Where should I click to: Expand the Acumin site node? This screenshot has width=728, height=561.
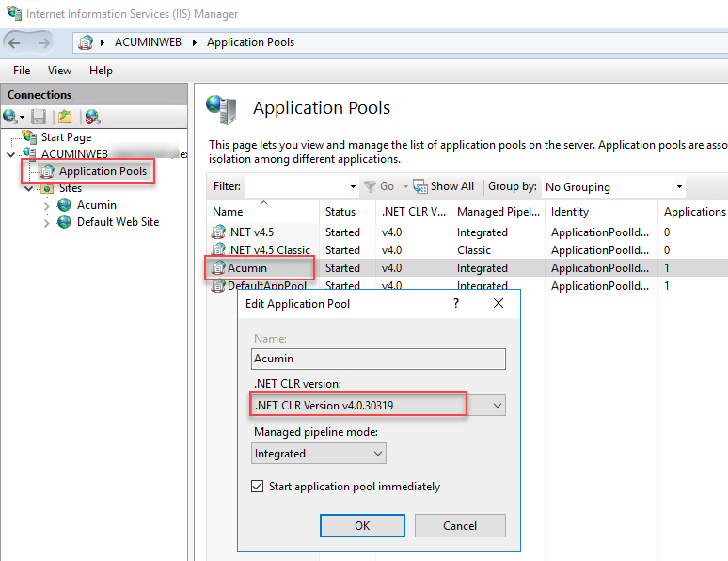46,206
